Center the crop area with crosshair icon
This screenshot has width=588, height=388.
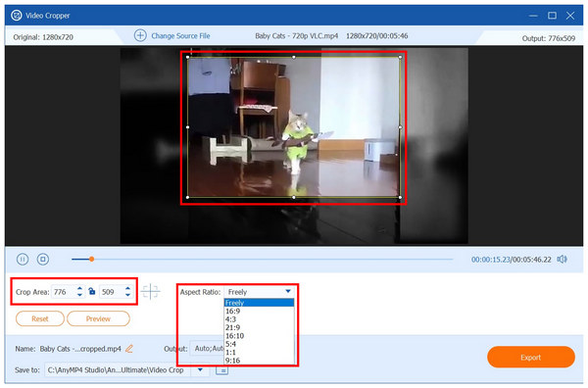click(150, 291)
